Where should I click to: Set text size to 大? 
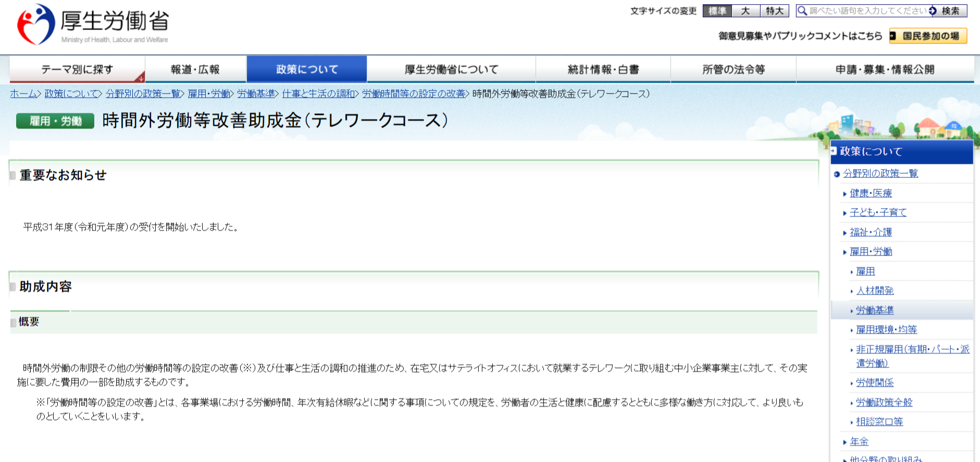coord(746,11)
